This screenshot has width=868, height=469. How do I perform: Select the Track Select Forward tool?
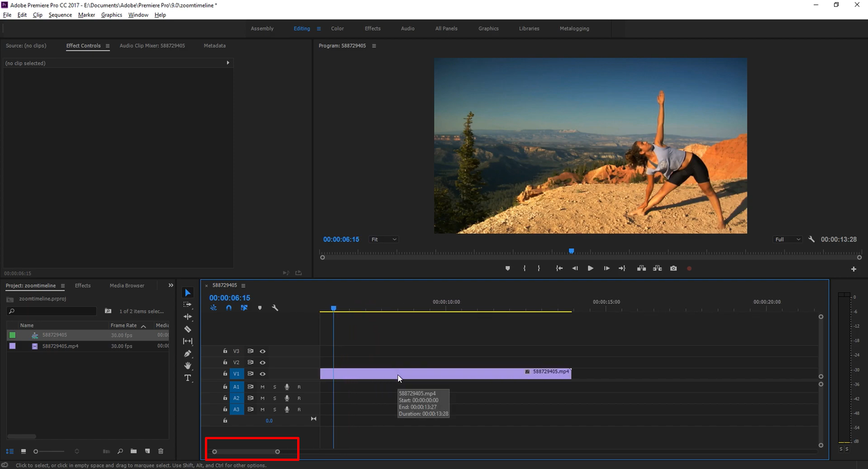pyautogui.click(x=188, y=305)
